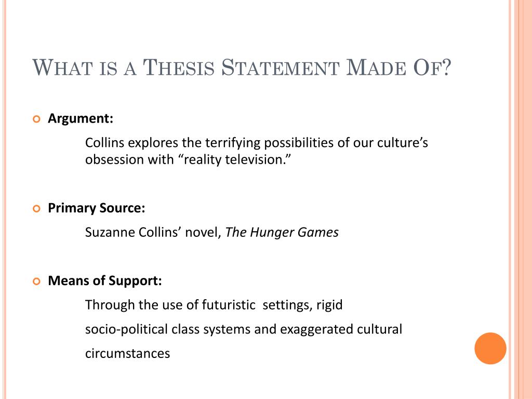
Task: Click the bullet beside Argument
Action: (x=37, y=119)
